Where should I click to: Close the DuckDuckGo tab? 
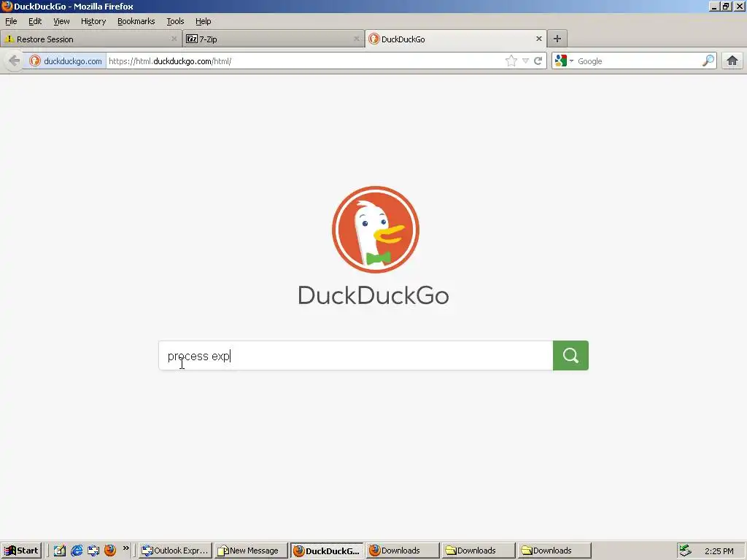[539, 39]
